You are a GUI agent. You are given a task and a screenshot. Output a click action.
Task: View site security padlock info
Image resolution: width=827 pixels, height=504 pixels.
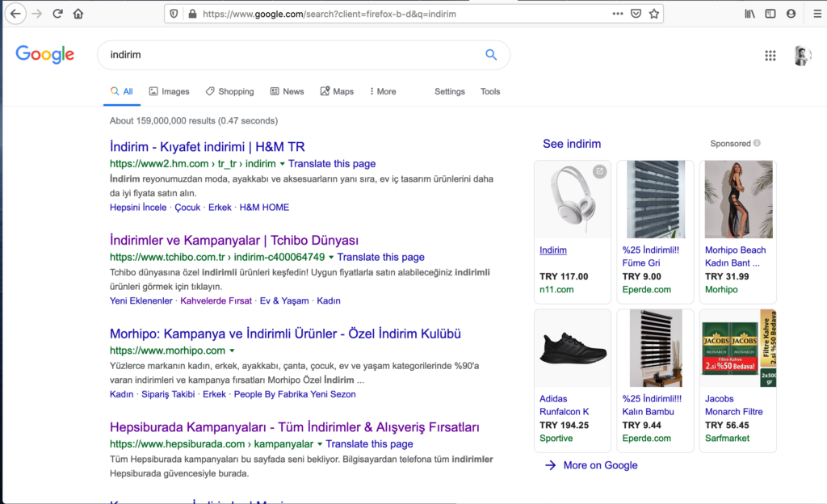192,14
